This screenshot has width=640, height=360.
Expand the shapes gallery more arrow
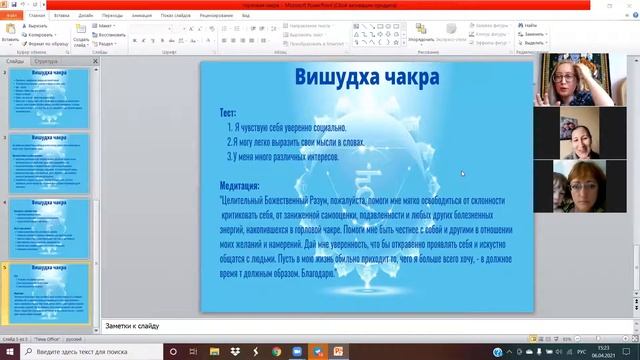tap(404, 42)
